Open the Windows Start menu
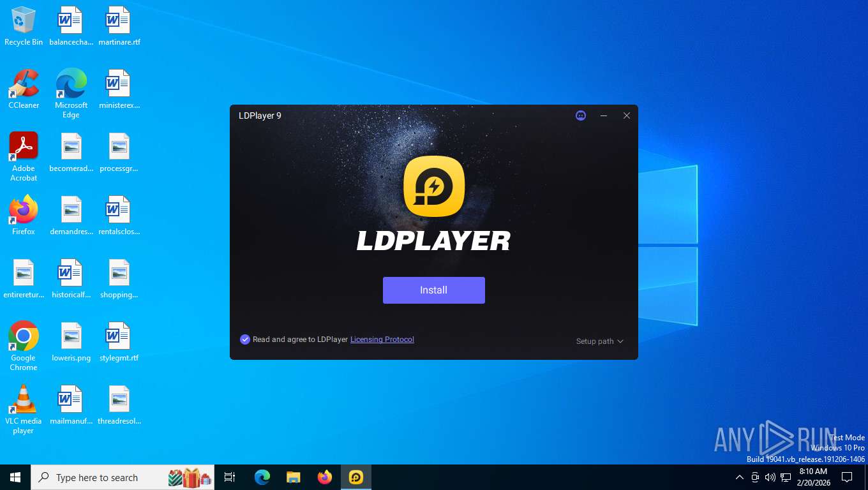Screen dimensions: 868x490 click(15, 477)
